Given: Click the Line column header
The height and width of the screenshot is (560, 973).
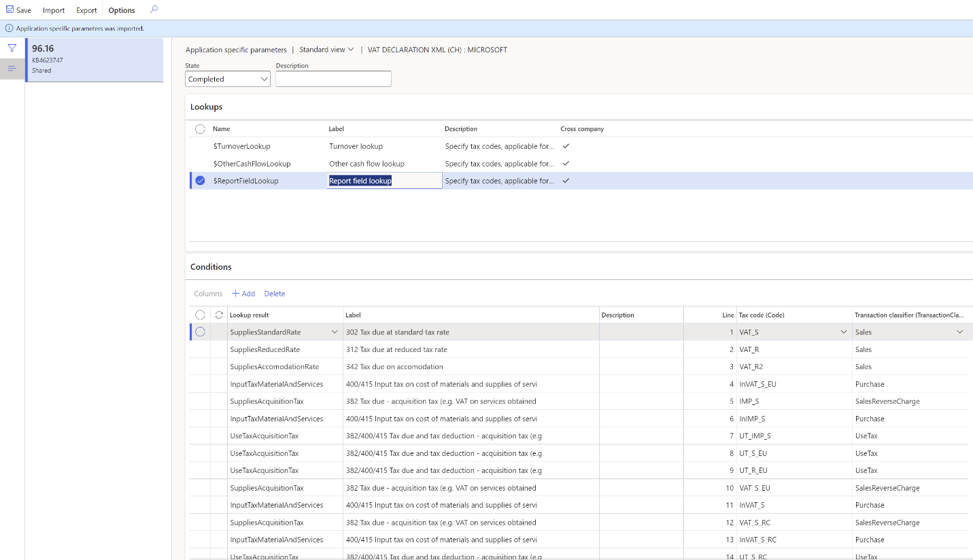Looking at the screenshot, I should pos(728,315).
